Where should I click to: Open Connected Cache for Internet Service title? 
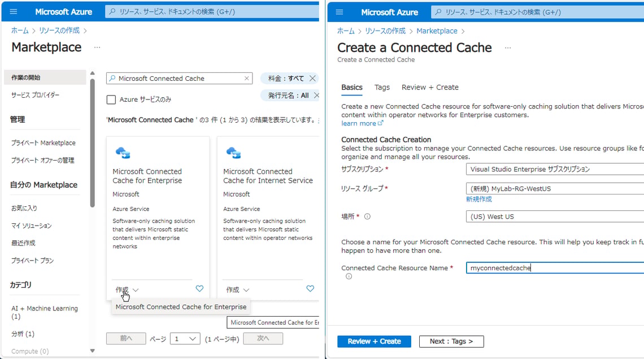[268, 176]
